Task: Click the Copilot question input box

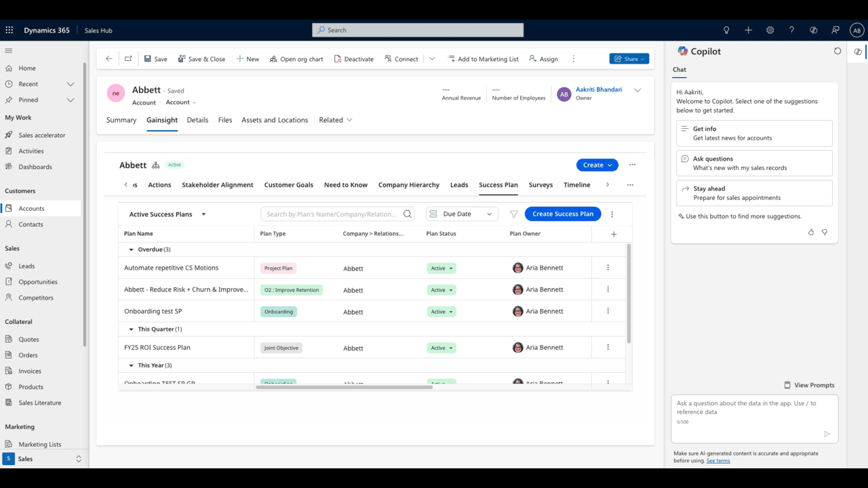Action: tap(754, 419)
